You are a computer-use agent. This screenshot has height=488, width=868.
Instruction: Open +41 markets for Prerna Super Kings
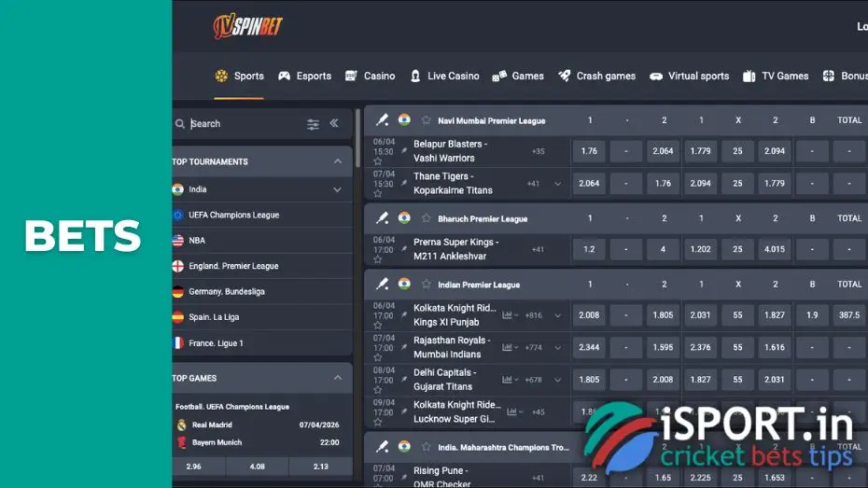pos(539,249)
